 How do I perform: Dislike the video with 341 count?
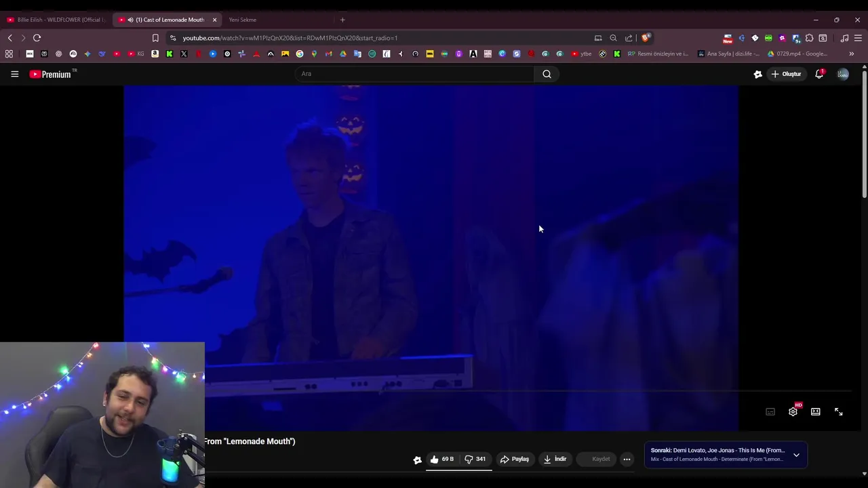click(475, 459)
